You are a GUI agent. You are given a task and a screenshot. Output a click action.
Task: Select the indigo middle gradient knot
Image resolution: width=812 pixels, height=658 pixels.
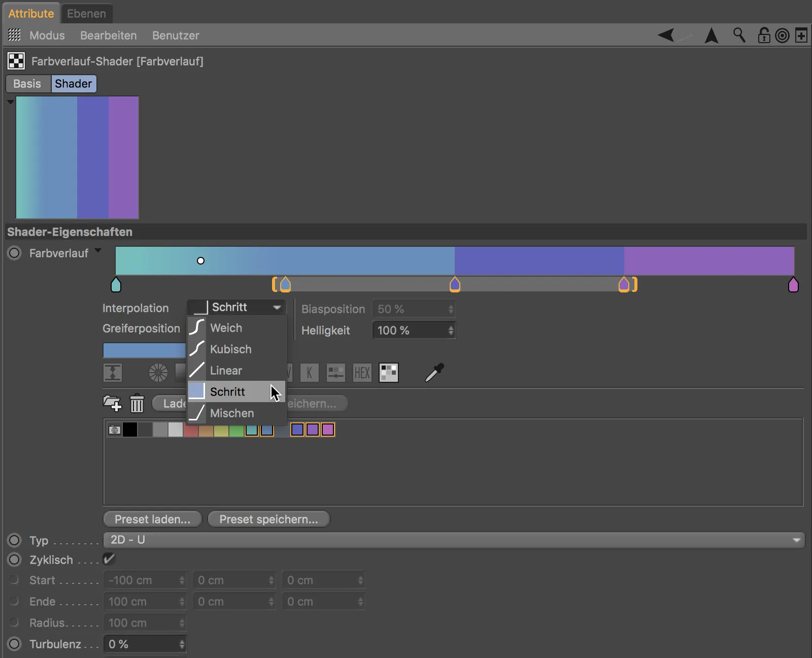click(455, 284)
